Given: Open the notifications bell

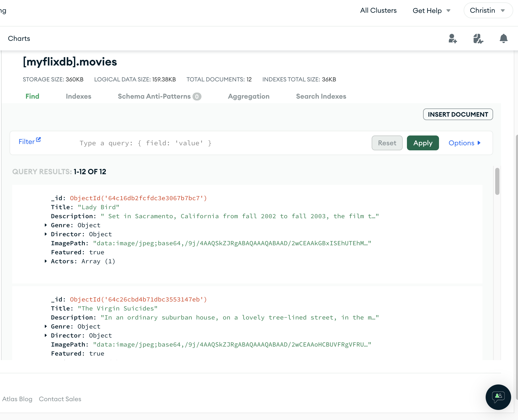Looking at the screenshot, I should tap(503, 38).
